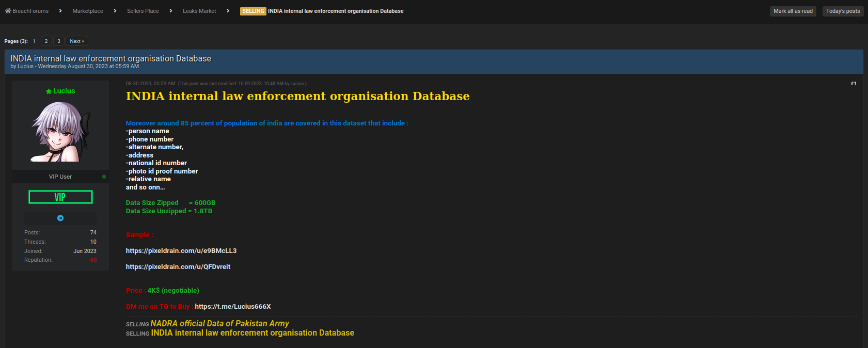This screenshot has width=868, height=348.
Task: Go to the Marketplace breadcrumb
Action: (88, 11)
